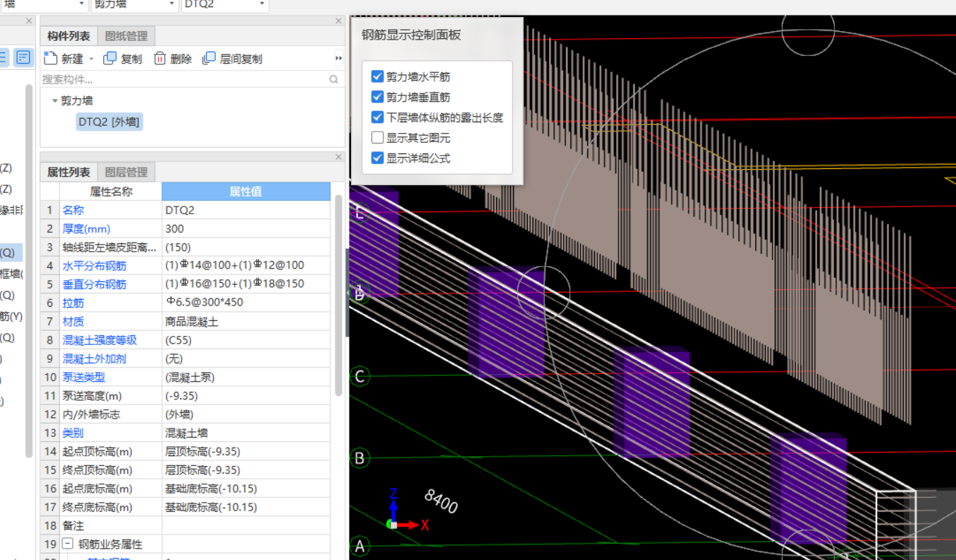Viewport: 956px width, 560px height.
Task: Uncheck 下层墙体纵筋的露出长度 option
Action: [x=377, y=117]
